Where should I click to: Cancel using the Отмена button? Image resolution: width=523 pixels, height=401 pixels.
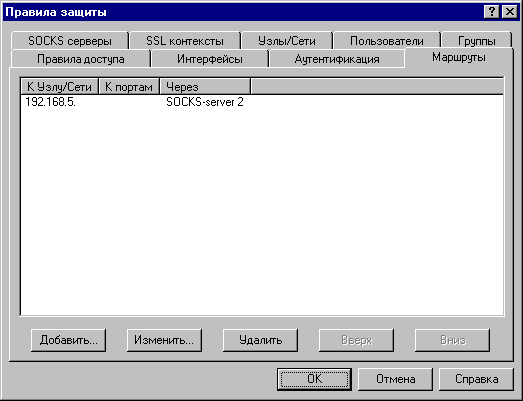click(396, 379)
